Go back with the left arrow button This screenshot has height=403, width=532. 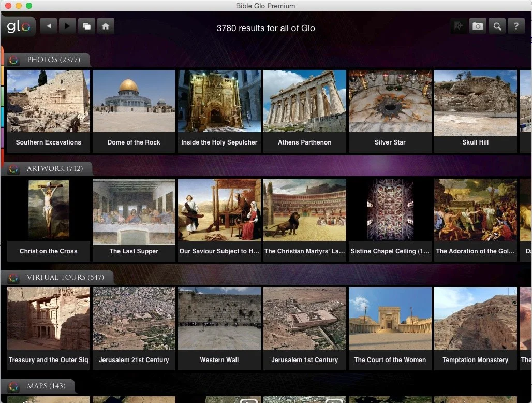pyautogui.click(x=49, y=26)
